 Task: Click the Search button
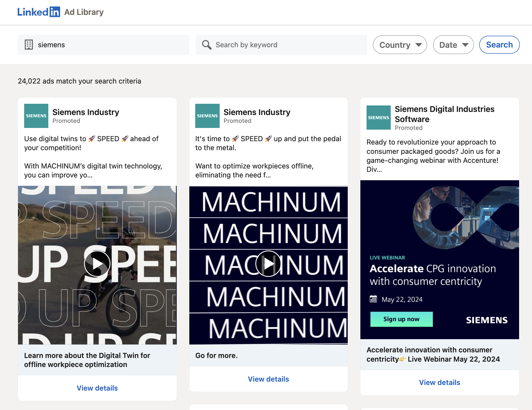tap(499, 45)
